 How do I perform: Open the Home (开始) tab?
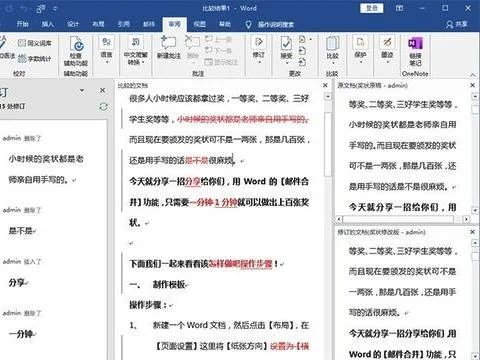[x=23, y=24]
